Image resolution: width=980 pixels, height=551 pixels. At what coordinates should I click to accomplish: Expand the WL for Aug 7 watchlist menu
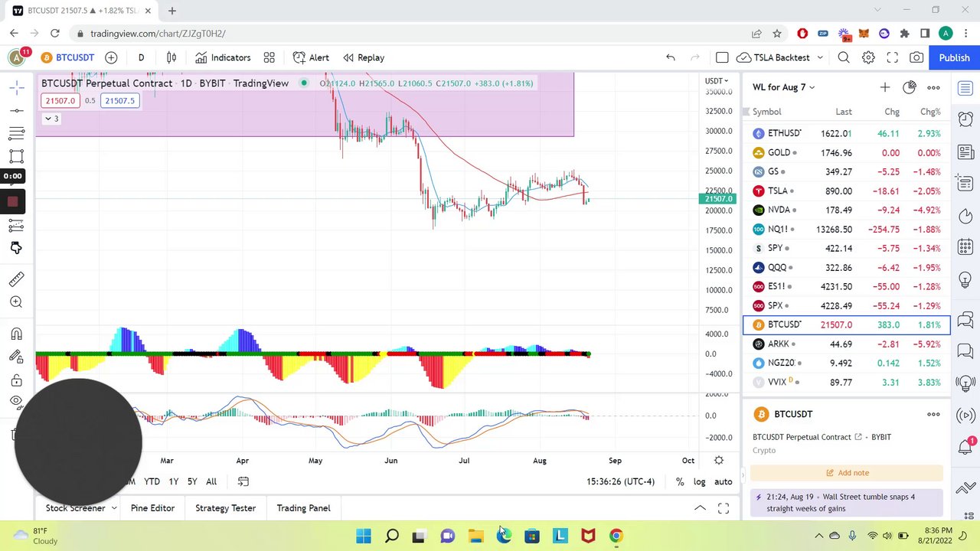(784, 87)
